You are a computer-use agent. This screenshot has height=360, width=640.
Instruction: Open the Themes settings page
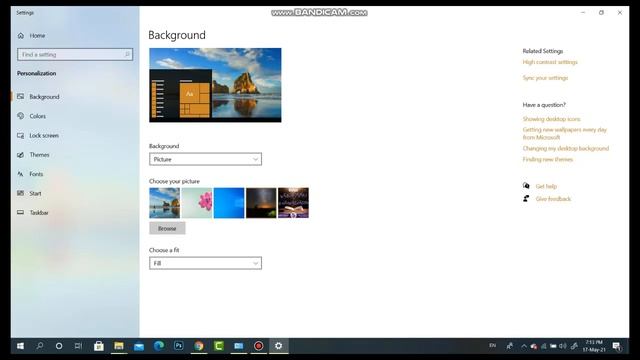pos(39,155)
